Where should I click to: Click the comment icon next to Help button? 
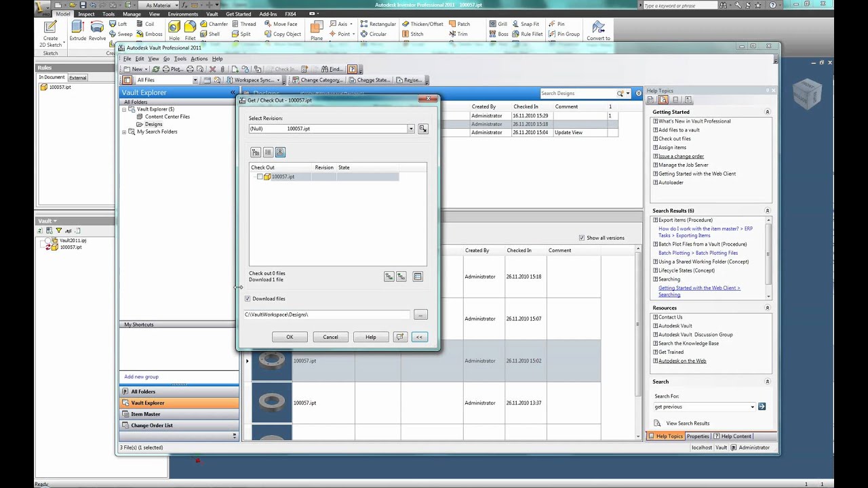pos(400,337)
